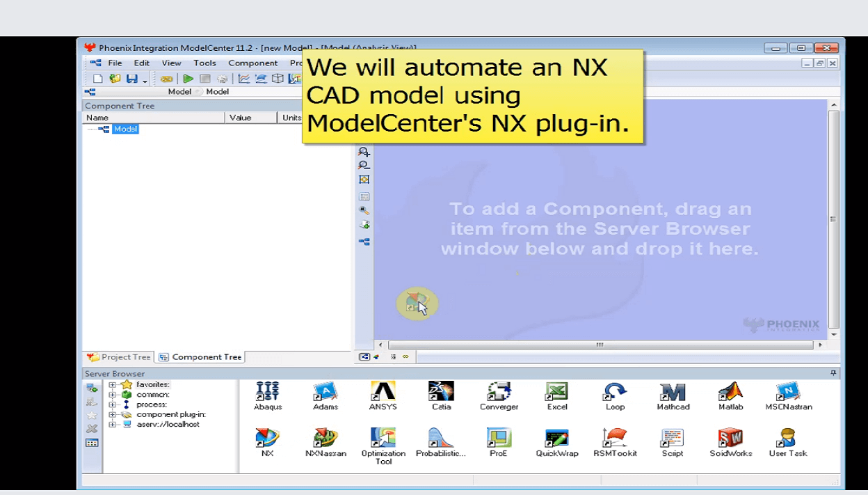Screen dimensions: 868x495
Task: Open the File menu
Action: tap(115, 63)
